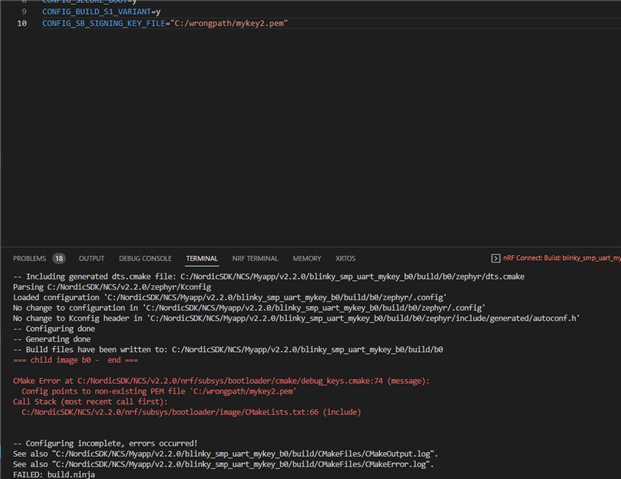This screenshot has width=621, height=479.
Task: Click the 18 problems count badge
Action: click(59, 259)
